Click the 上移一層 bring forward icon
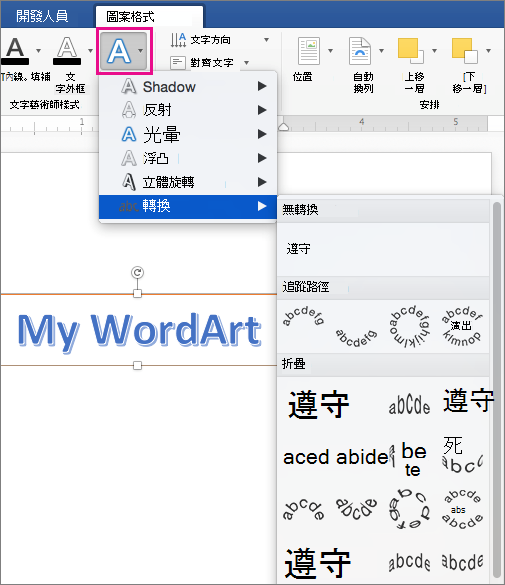 [x=411, y=50]
